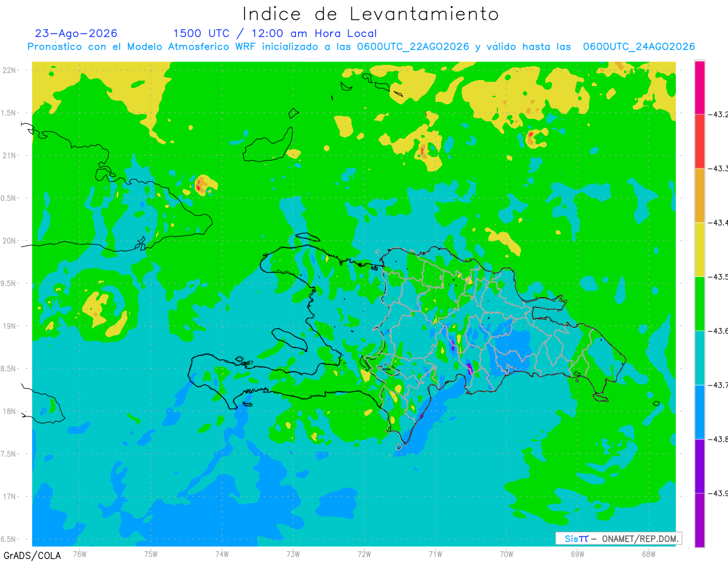Click the '68W' longitude label
728x562 pixels.
pos(649,554)
